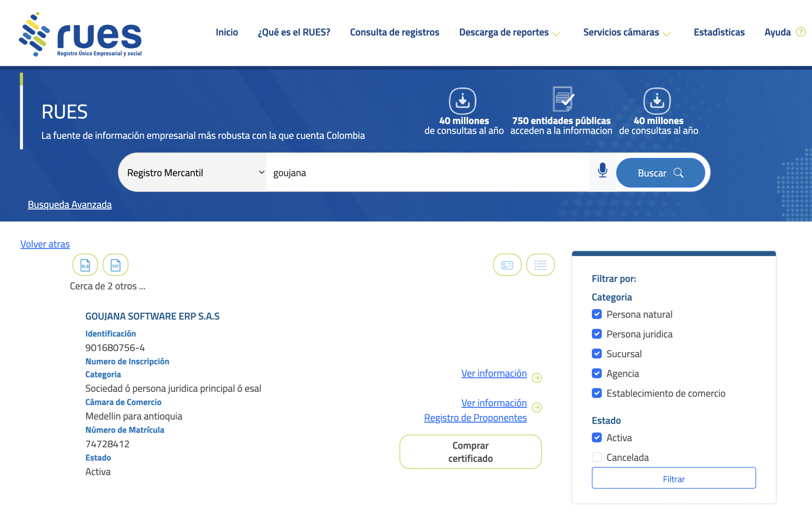Click GOUJANA SOFTWARE ERP S.A.S title
Image resolution: width=812 pixels, height=509 pixels.
click(x=152, y=316)
